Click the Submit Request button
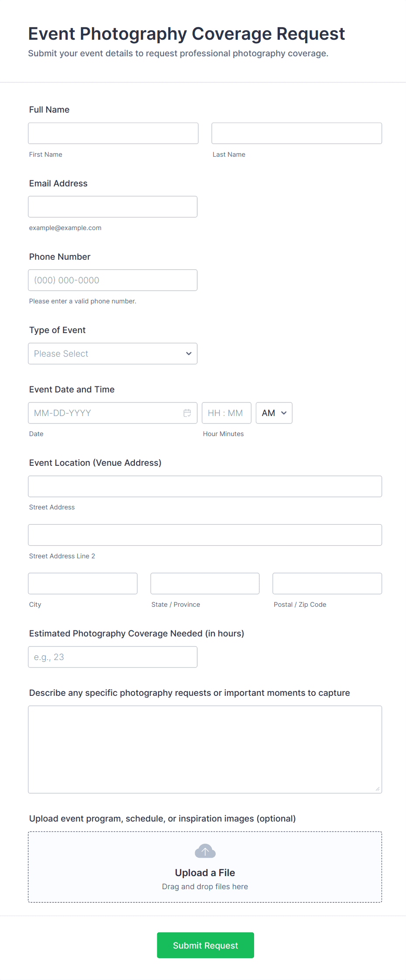This screenshot has height=980, width=406. tap(205, 945)
